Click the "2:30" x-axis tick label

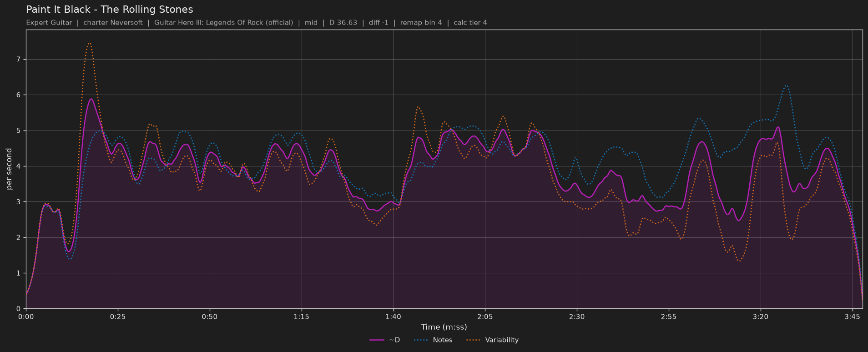(577, 317)
